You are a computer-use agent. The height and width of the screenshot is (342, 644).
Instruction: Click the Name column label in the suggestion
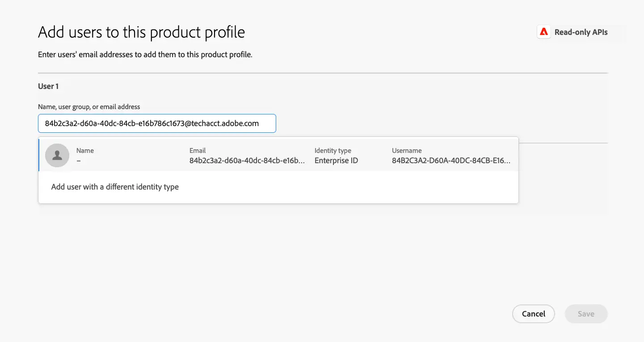[x=85, y=151]
